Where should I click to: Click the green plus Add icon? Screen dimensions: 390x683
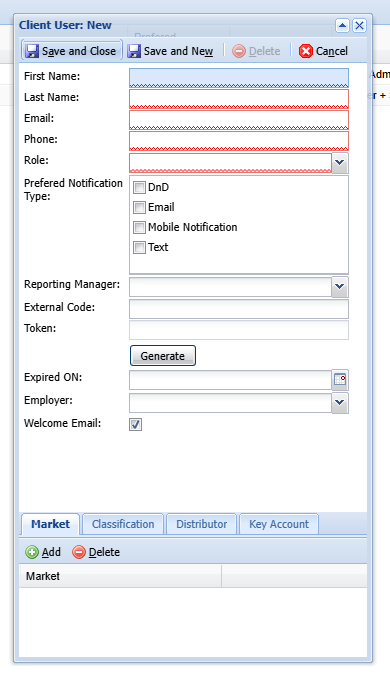pyautogui.click(x=32, y=552)
